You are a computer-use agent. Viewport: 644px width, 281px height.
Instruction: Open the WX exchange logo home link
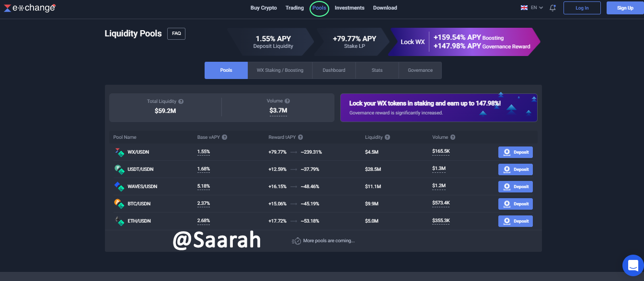[x=30, y=8]
